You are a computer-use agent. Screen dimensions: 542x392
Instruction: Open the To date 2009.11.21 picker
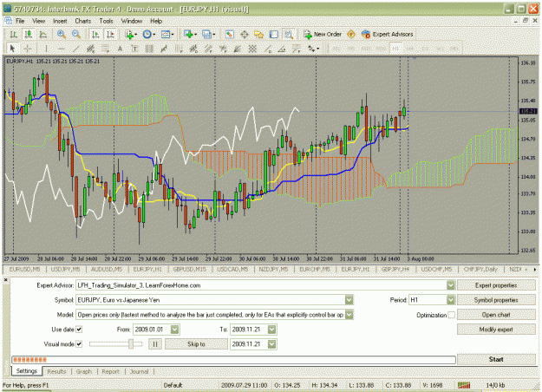pyautogui.click(x=272, y=330)
